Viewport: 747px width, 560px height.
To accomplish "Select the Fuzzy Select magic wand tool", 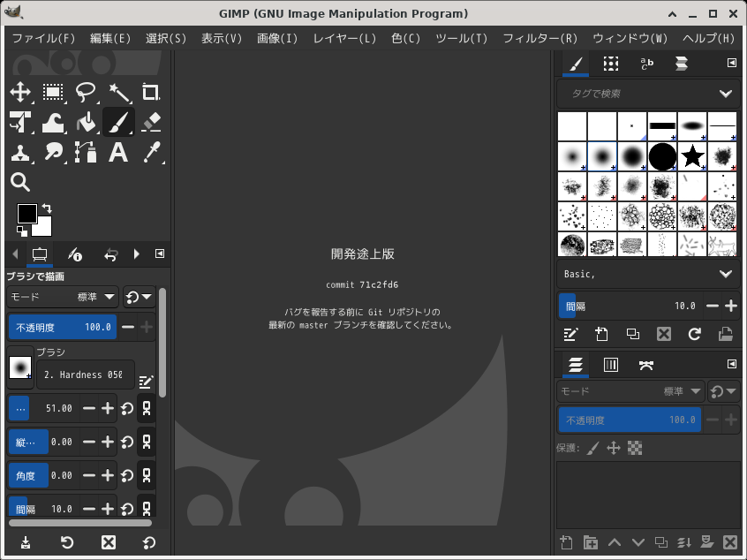I will click(x=118, y=92).
